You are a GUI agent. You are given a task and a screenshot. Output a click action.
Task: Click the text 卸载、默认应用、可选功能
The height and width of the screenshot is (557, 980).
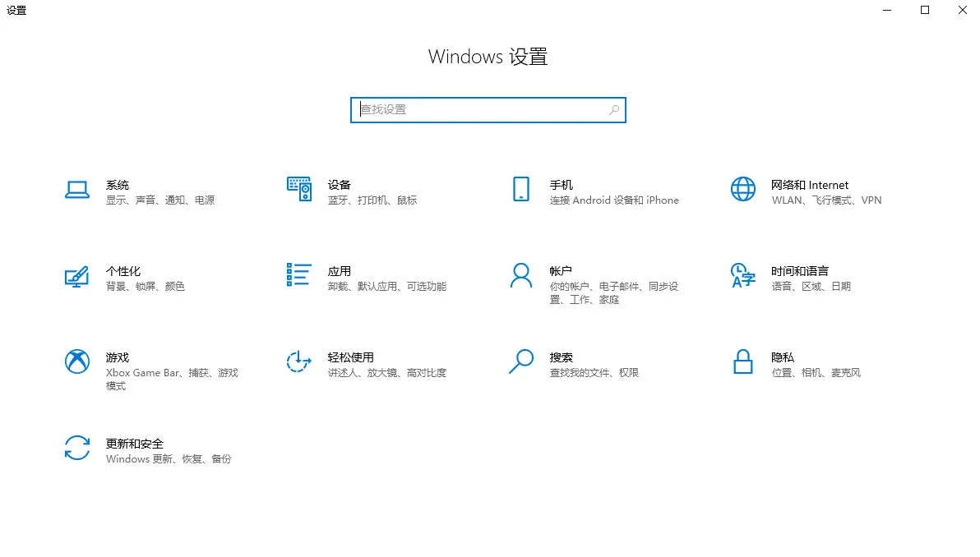[x=387, y=286]
